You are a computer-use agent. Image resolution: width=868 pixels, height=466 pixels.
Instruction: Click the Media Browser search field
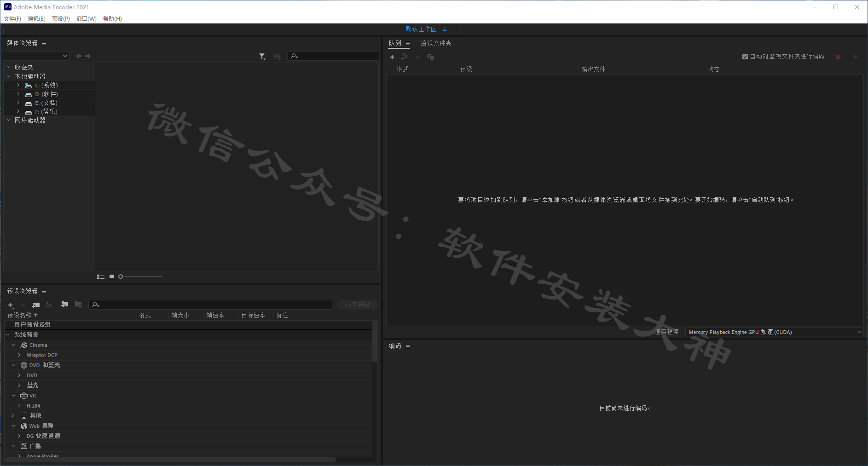(x=333, y=56)
